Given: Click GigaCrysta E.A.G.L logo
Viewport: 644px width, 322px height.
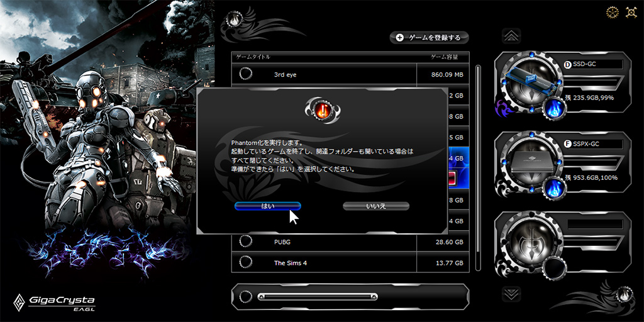Looking at the screenshot, I should (x=54, y=303).
